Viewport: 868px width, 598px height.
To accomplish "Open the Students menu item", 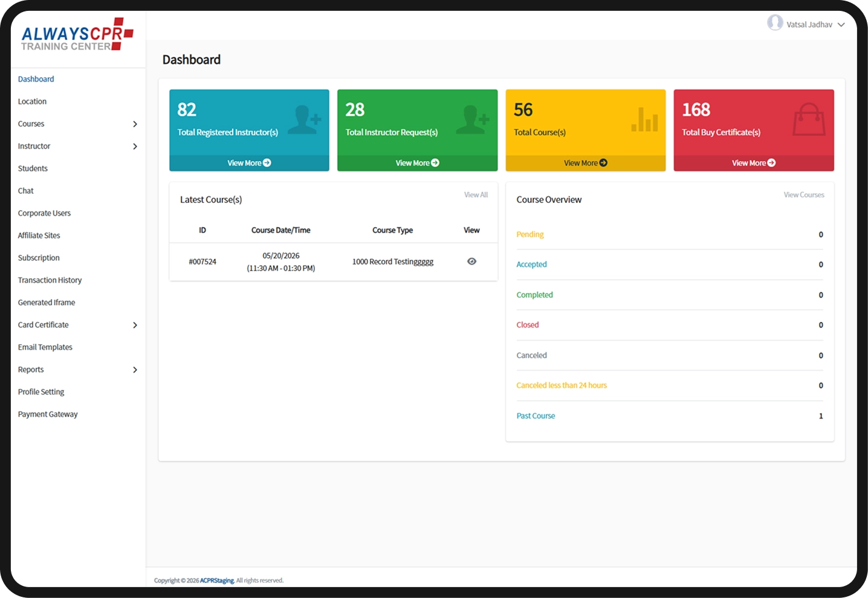I will pyautogui.click(x=33, y=169).
